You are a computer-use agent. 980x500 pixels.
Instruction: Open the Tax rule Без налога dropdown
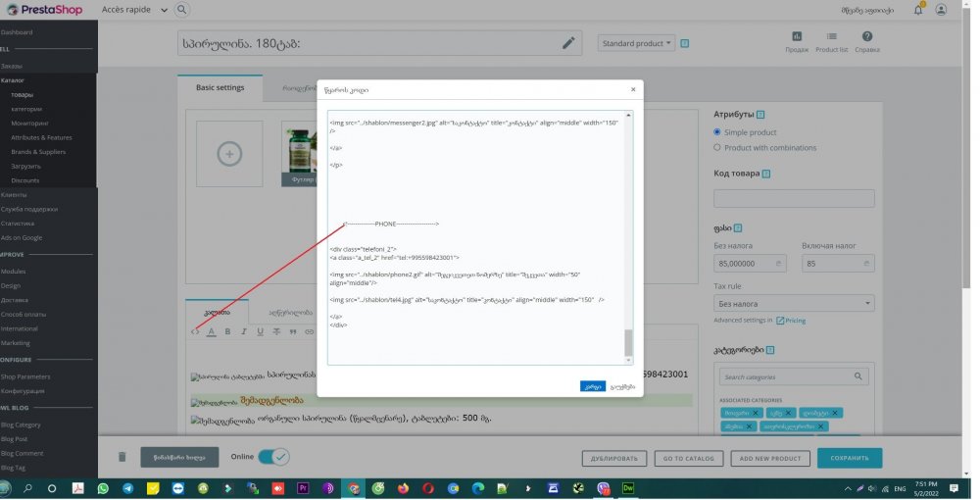point(794,304)
